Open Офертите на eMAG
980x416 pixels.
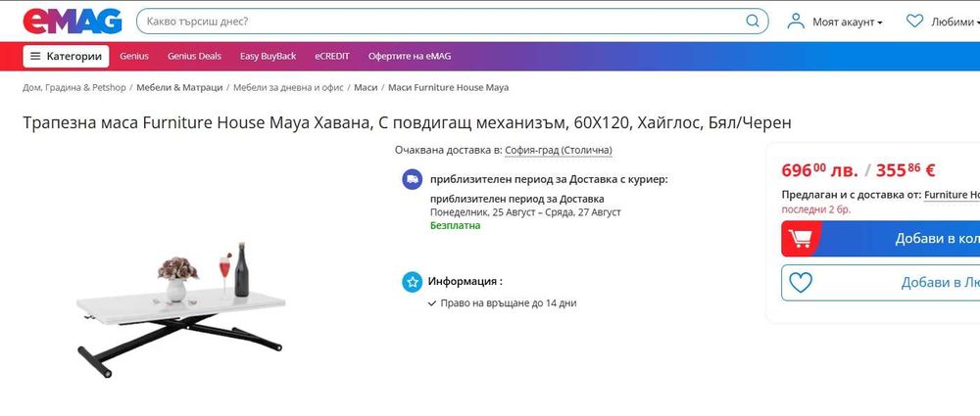pos(410,56)
